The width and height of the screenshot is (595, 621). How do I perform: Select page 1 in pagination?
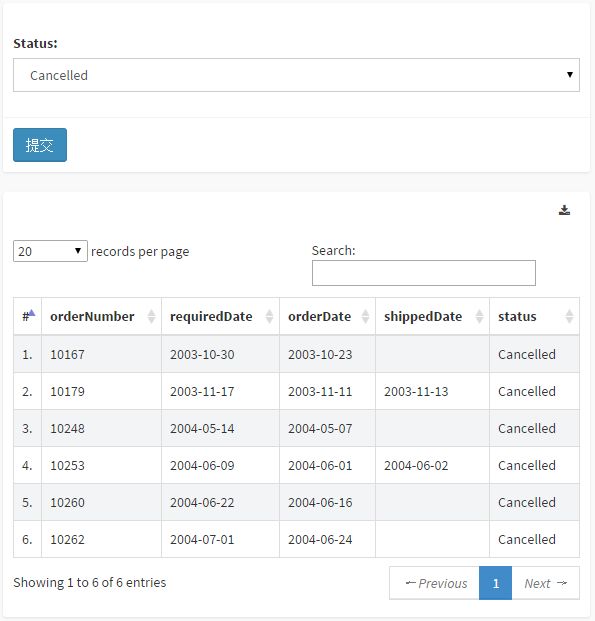pos(496,583)
